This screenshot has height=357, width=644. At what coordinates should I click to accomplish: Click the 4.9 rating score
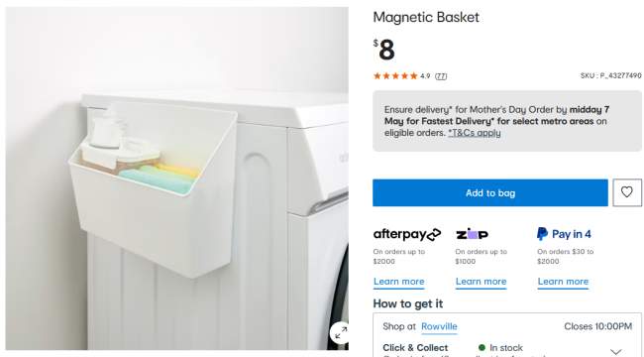pyautogui.click(x=425, y=76)
